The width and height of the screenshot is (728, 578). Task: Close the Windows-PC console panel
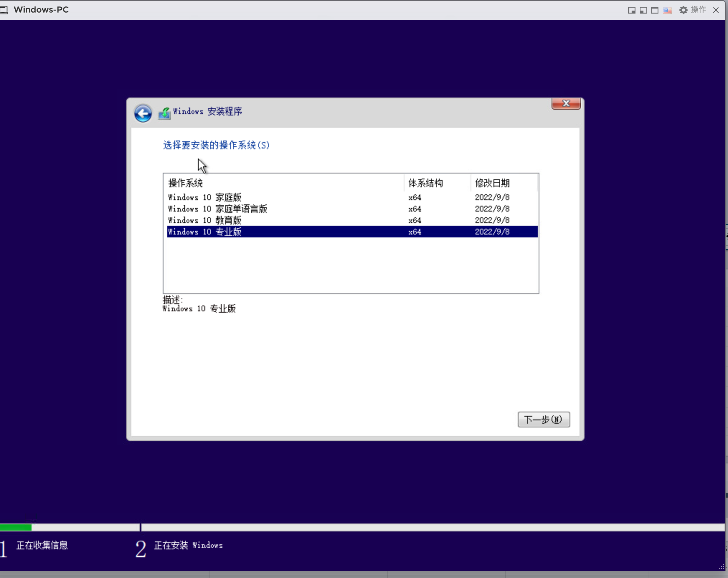[716, 10]
